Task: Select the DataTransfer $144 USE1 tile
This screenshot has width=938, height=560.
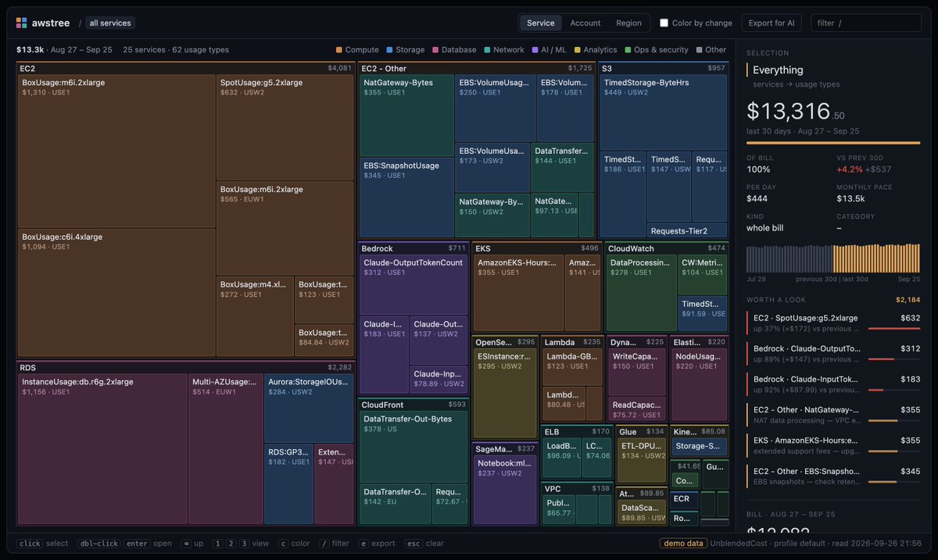Action: pos(563,166)
